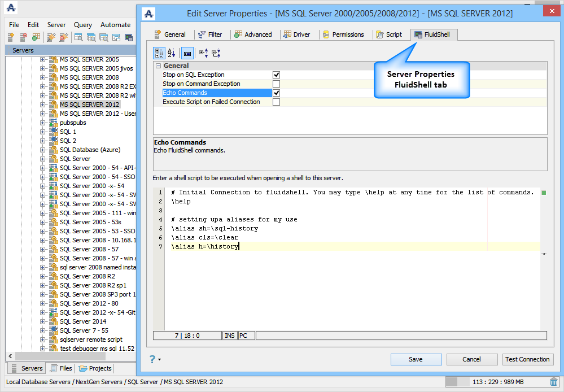
Task: Click the register server icon in main toolbar
Action: [x=11, y=37]
